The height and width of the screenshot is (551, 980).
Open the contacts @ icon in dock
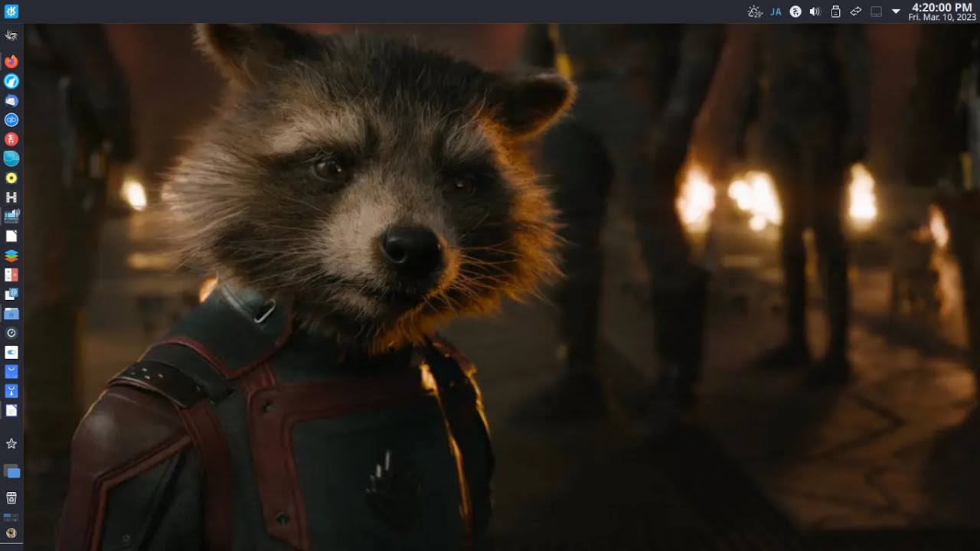pos(11,295)
